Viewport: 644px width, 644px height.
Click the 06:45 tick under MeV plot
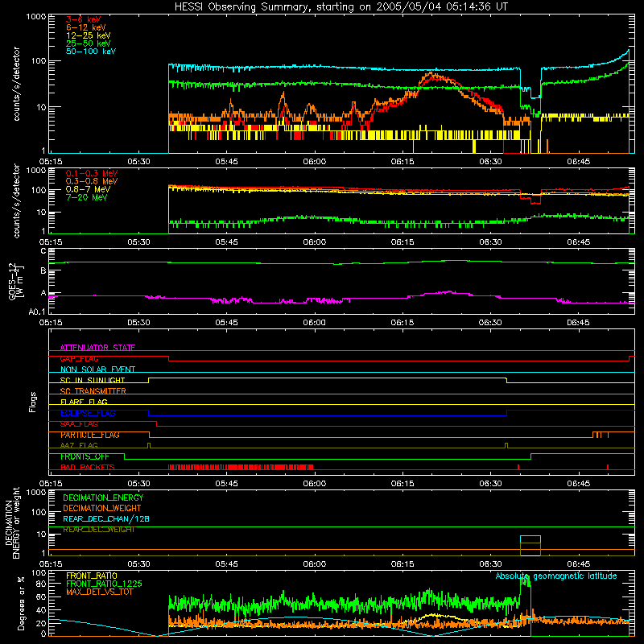(578, 242)
